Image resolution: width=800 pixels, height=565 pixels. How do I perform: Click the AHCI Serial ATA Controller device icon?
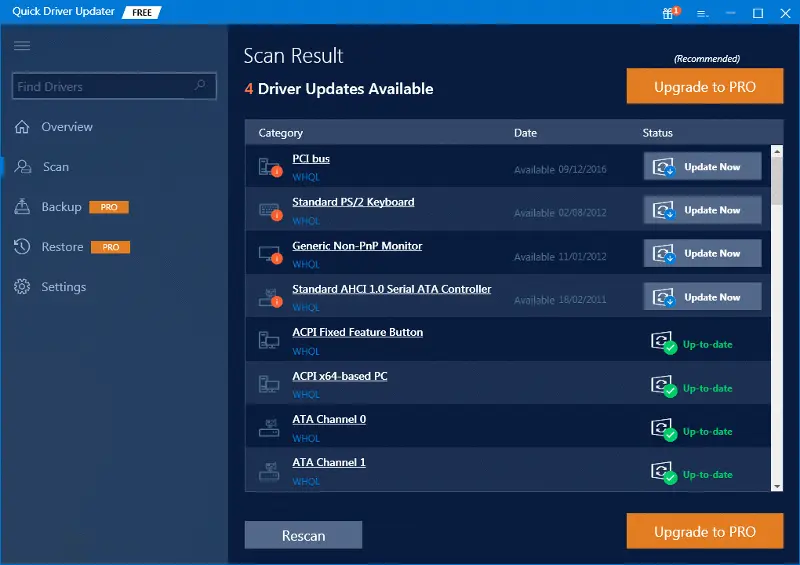coord(270,298)
